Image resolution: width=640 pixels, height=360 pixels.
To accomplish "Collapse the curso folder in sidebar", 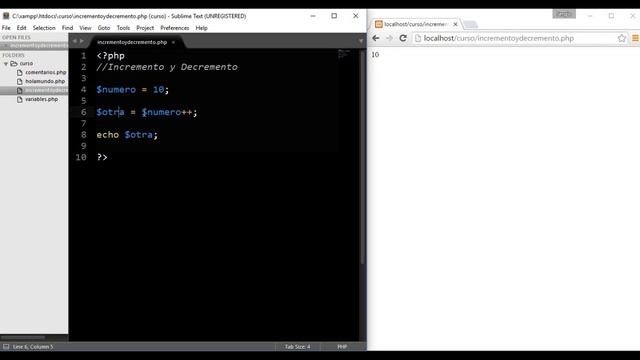I will (x=6, y=64).
